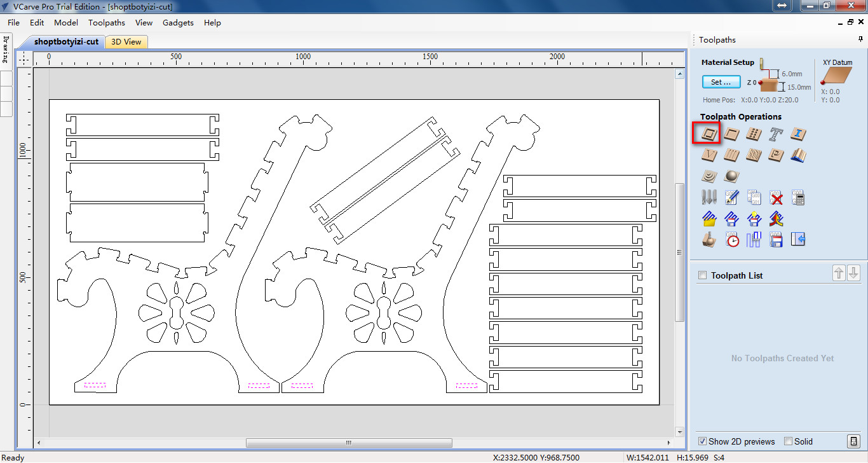868x463 pixels.
Task: Click the 'Ready' status bar text
Action: tap(13, 458)
